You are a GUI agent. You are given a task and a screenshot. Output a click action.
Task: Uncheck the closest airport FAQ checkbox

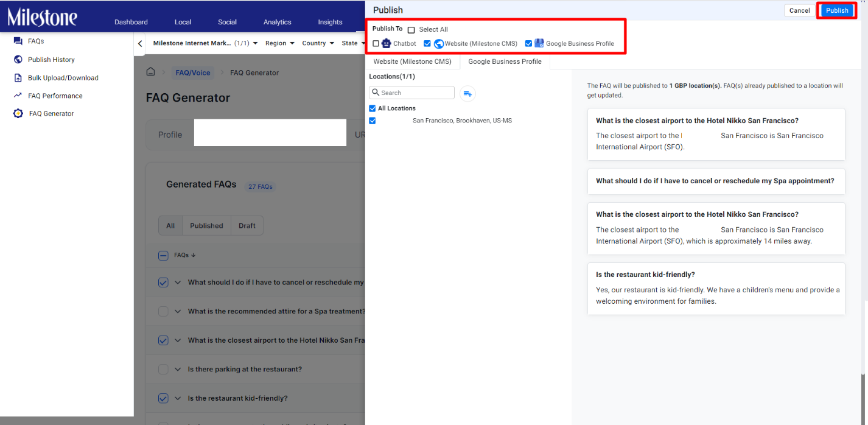click(163, 340)
